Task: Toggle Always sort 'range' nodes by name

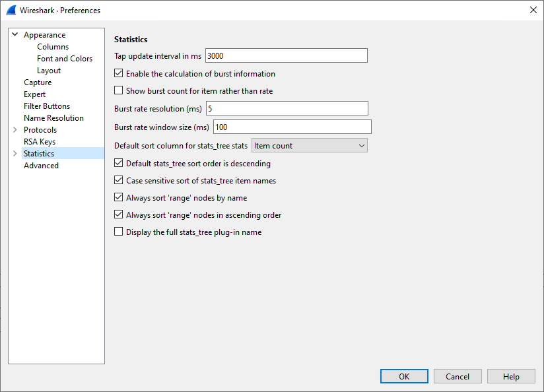Action: pos(119,198)
